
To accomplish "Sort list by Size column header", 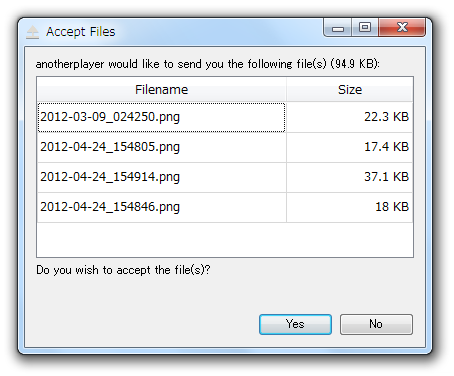I will point(350,89).
